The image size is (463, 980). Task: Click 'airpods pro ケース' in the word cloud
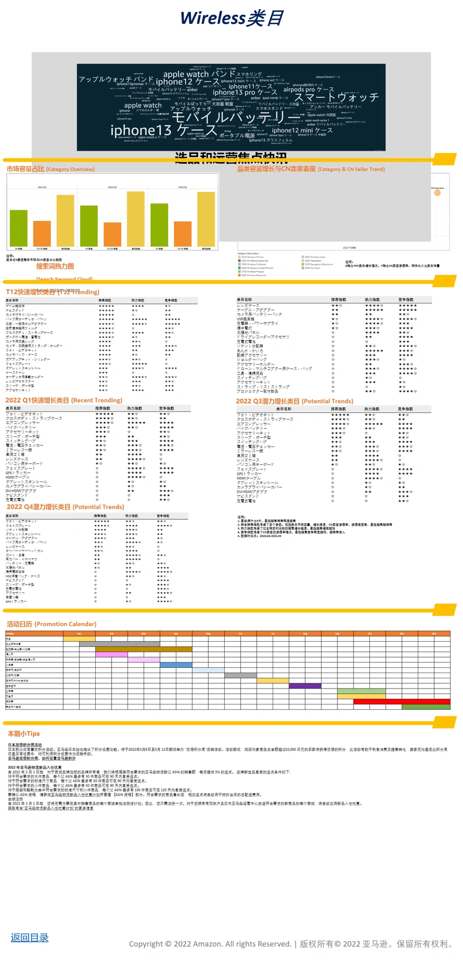click(x=309, y=89)
